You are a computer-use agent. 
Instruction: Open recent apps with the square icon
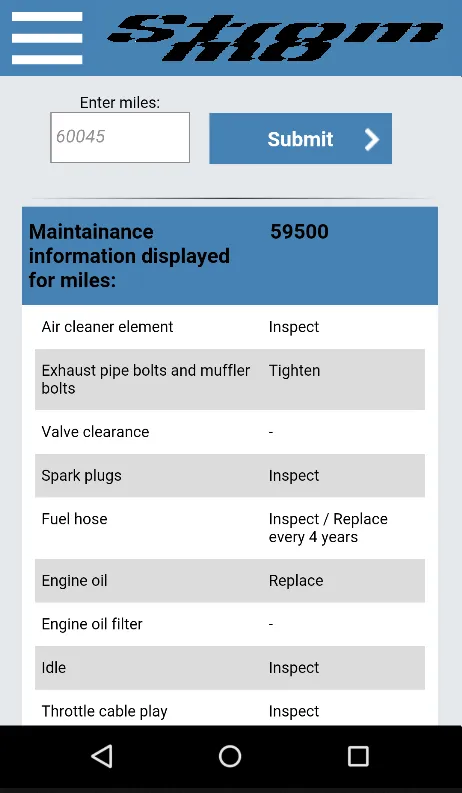358,757
